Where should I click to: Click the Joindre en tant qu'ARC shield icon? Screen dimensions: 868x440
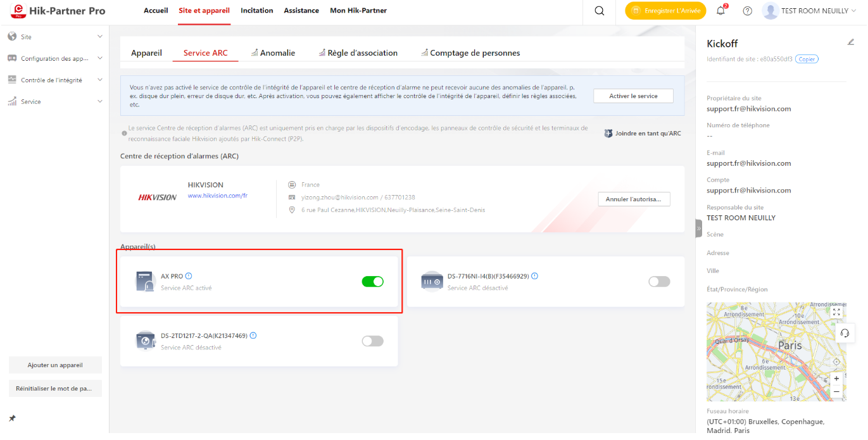pyautogui.click(x=608, y=134)
